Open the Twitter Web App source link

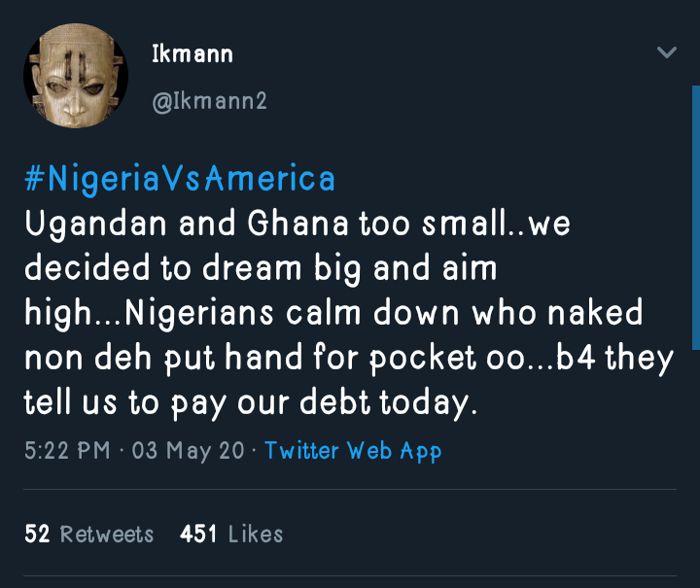pos(353,451)
